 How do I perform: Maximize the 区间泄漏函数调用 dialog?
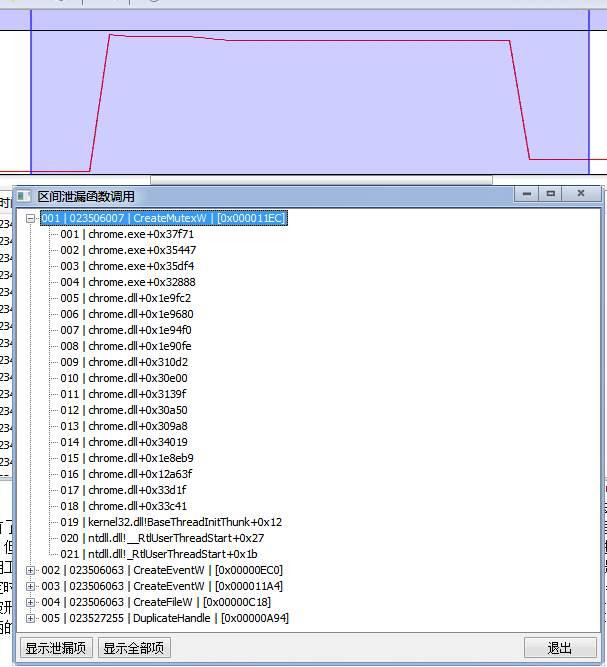pos(550,194)
